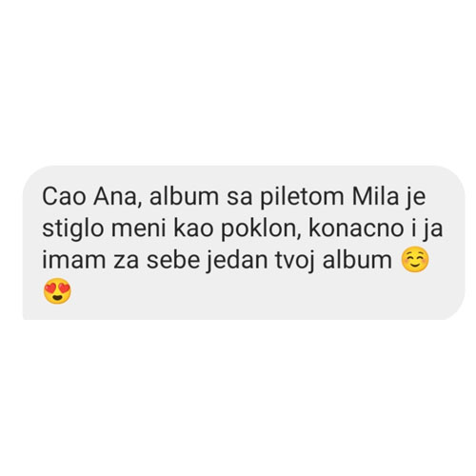Click the word "meni" in the bubble
Viewport: 476px width, 476px height.
tap(139, 228)
